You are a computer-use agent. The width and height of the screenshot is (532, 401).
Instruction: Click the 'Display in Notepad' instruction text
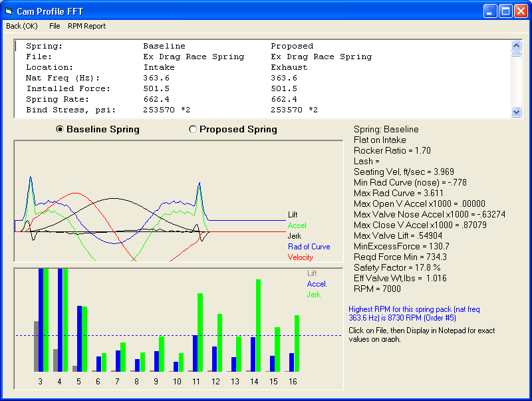coord(422,334)
